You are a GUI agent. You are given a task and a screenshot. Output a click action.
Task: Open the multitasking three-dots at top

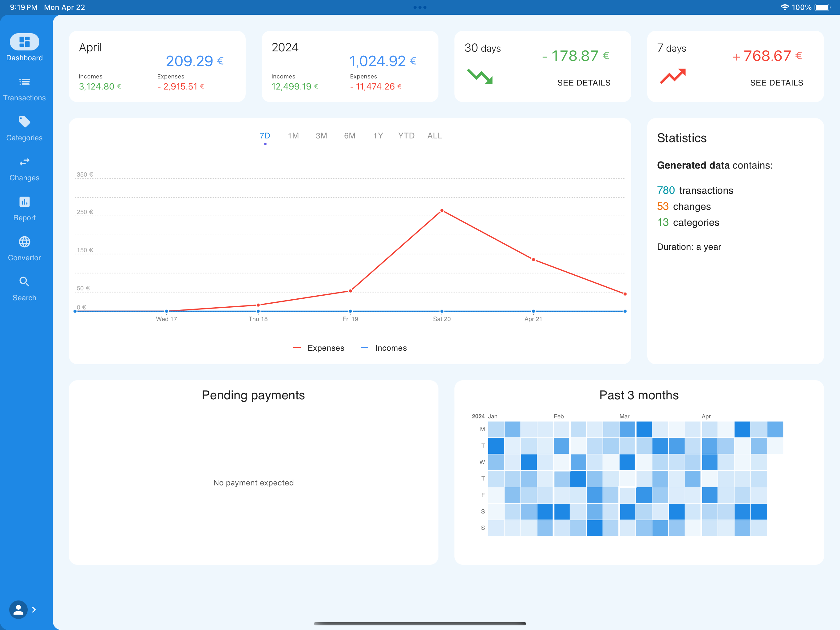(420, 7)
